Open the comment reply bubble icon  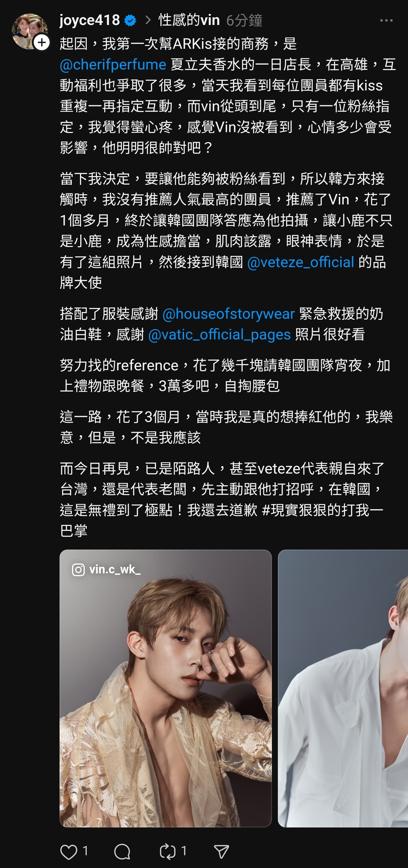122,852
